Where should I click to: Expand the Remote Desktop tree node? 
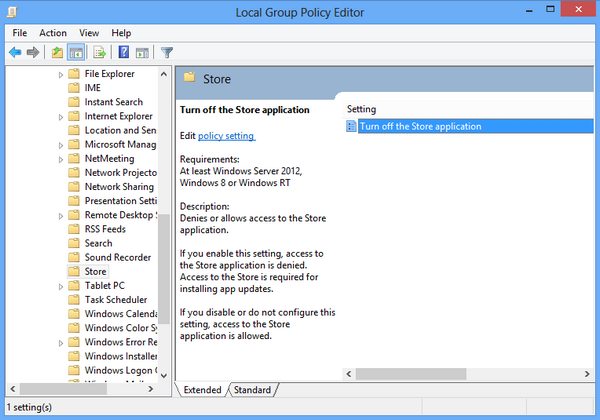pos(60,216)
